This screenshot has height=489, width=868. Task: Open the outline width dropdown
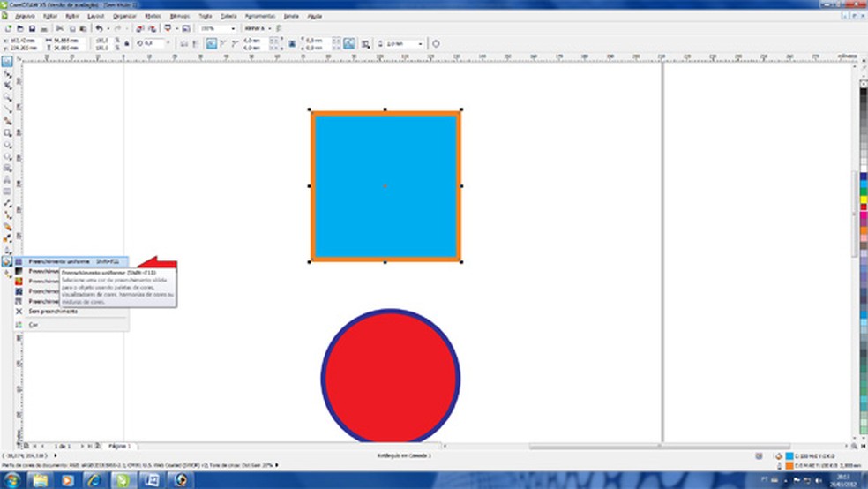pyautogui.click(x=422, y=43)
